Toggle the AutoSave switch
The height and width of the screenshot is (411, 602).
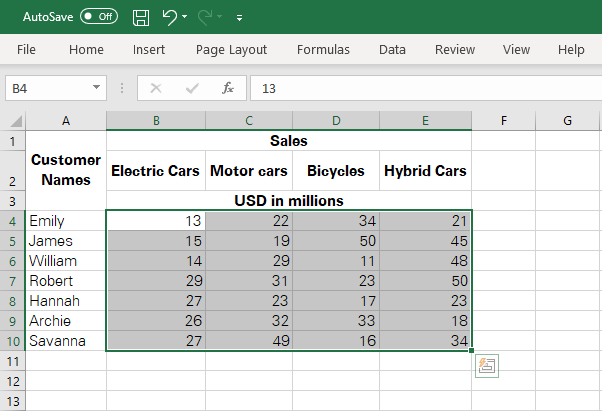[x=99, y=17]
